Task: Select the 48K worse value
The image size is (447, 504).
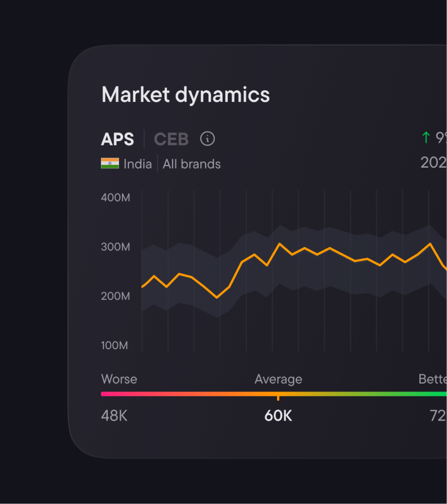Action: point(114,415)
